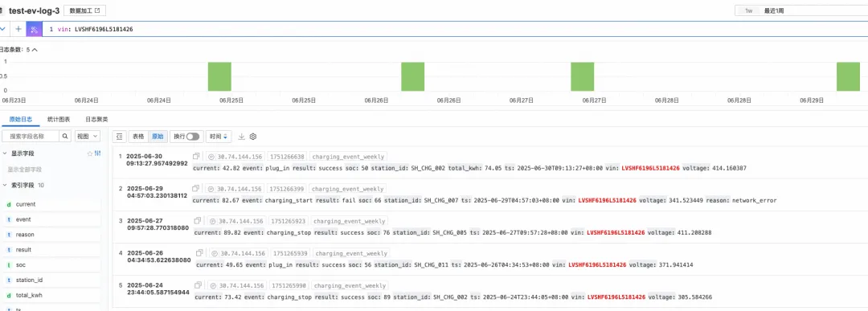Toggle the 换行 line wrap switch
The width and height of the screenshot is (868, 311).
tap(193, 137)
